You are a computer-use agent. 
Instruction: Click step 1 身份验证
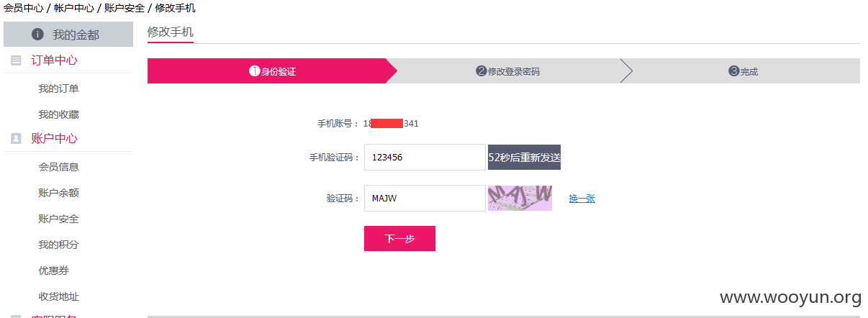point(273,71)
